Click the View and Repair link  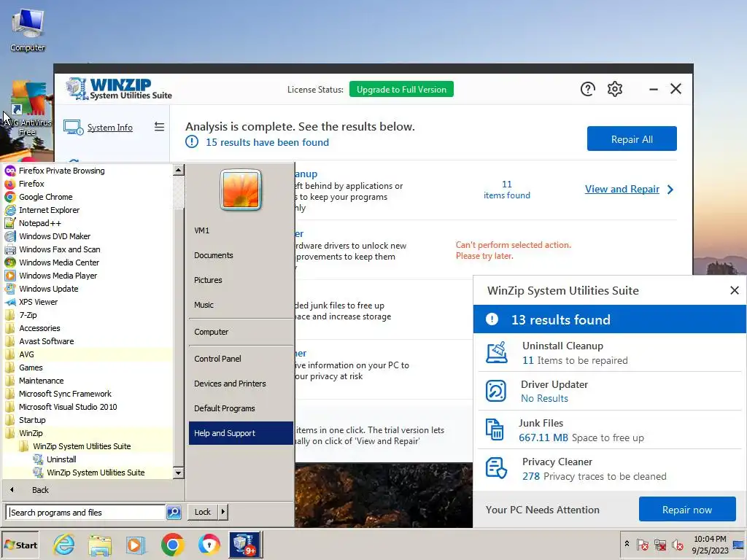click(622, 189)
